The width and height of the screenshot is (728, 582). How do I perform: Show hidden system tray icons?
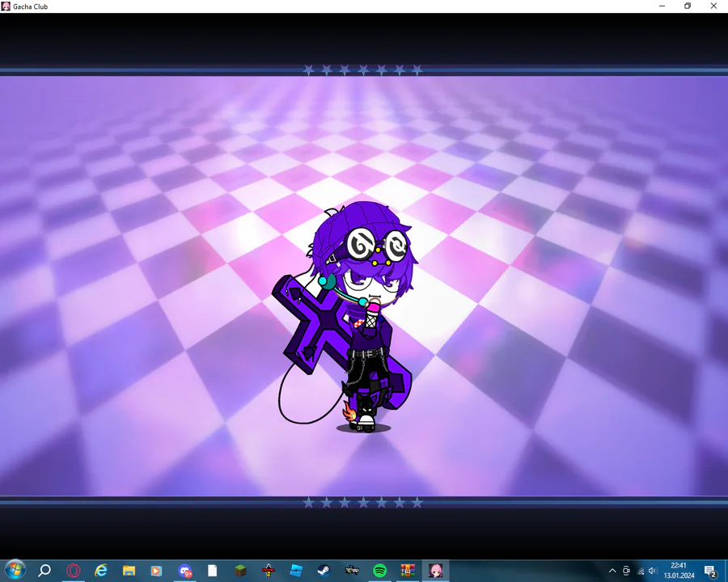pyautogui.click(x=612, y=571)
